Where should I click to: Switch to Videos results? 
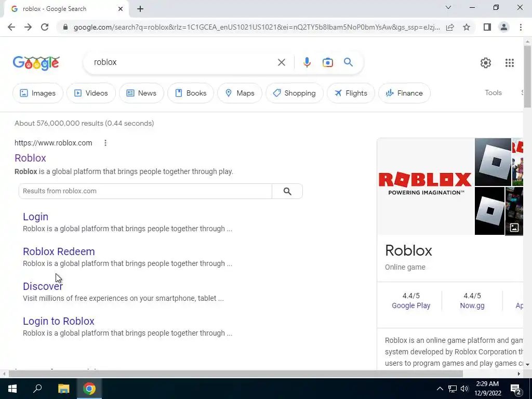91,93
